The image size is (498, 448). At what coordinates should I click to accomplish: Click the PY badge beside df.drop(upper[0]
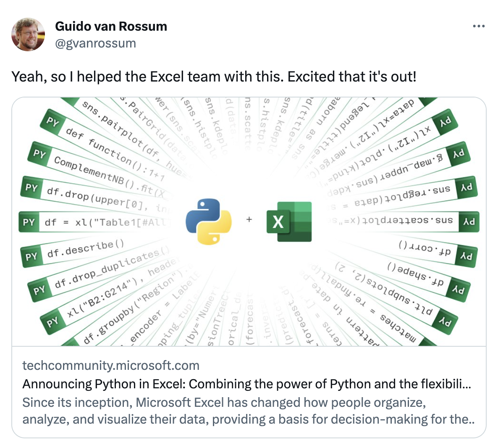click(x=32, y=187)
